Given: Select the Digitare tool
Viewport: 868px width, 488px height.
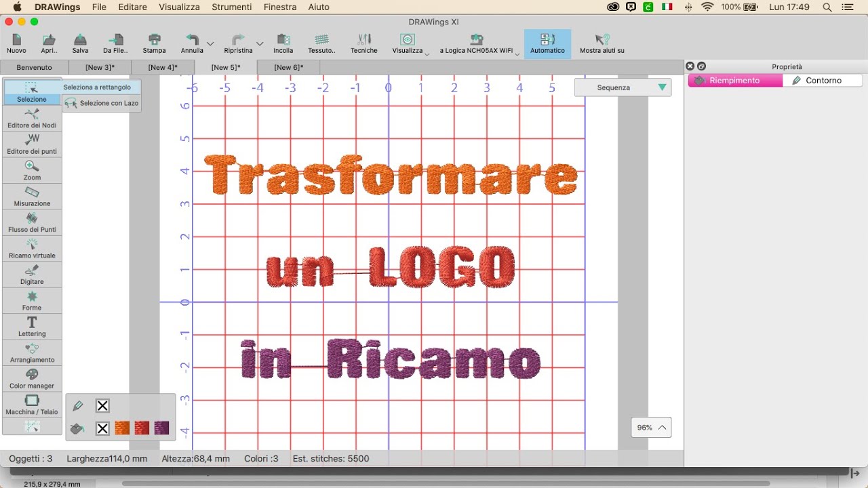Looking at the screenshot, I should coord(32,275).
